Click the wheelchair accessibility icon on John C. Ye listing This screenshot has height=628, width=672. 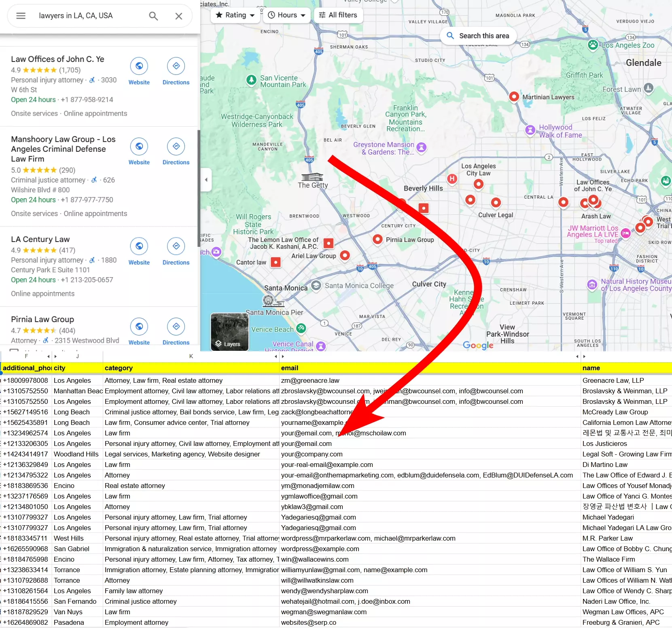click(92, 80)
